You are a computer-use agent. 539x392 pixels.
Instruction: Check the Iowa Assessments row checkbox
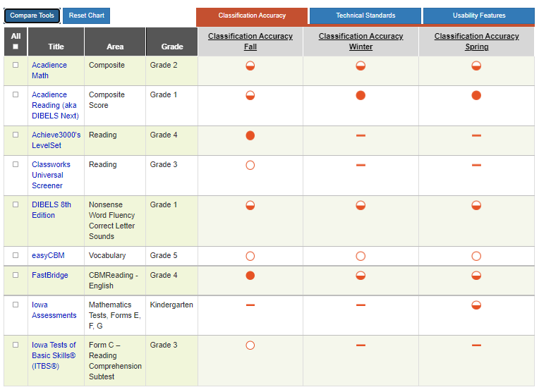(x=16, y=305)
